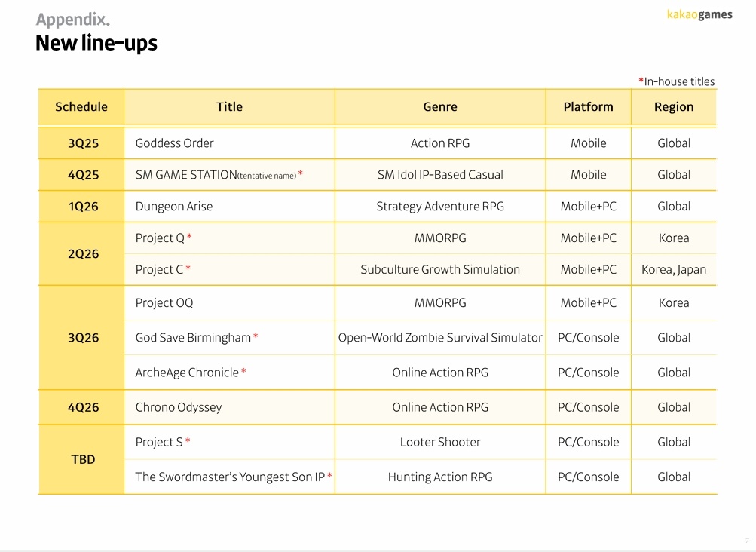Image resolution: width=756 pixels, height=552 pixels.
Task: Click the Looter Shooter genre cell
Action: click(x=440, y=443)
